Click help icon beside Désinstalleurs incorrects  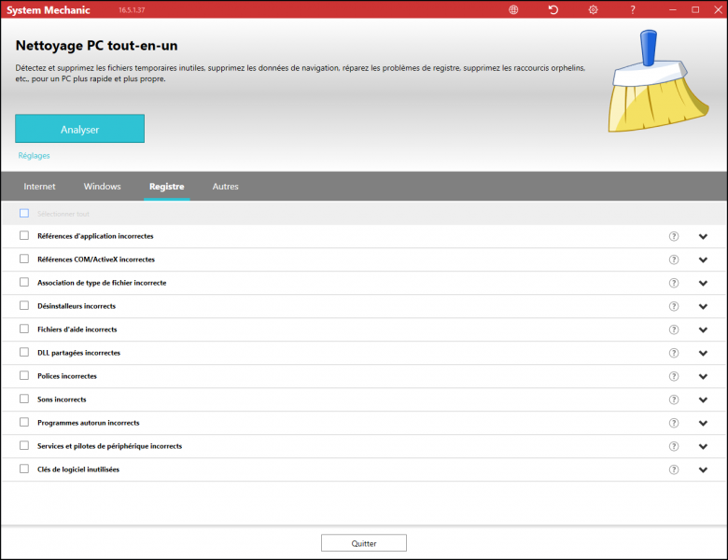click(x=674, y=306)
